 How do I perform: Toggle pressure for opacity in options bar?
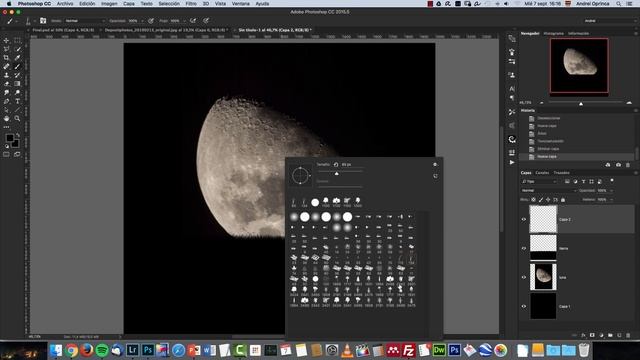click(151, 20)
